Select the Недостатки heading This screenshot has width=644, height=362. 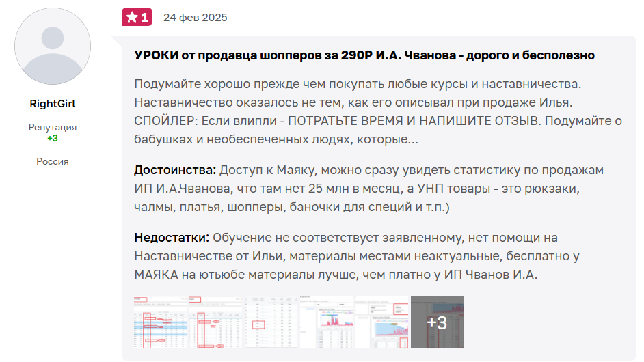pos(172,238)
